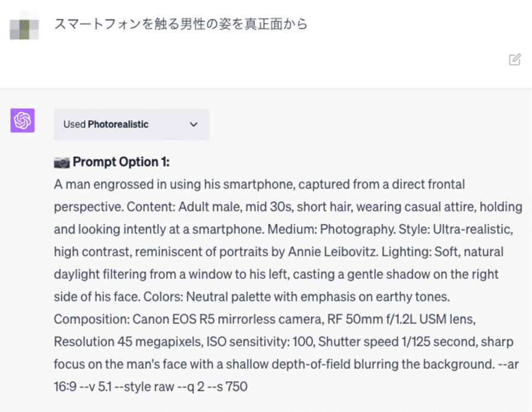
Task: Click the edit message pencil icon
Action: pos(515,59)
